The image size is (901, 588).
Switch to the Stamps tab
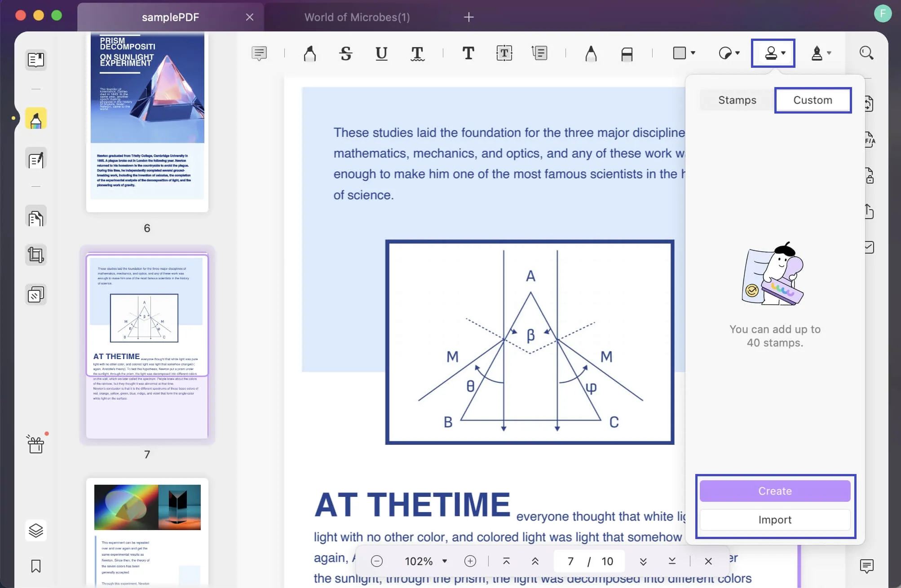click(x=737, y=100)
